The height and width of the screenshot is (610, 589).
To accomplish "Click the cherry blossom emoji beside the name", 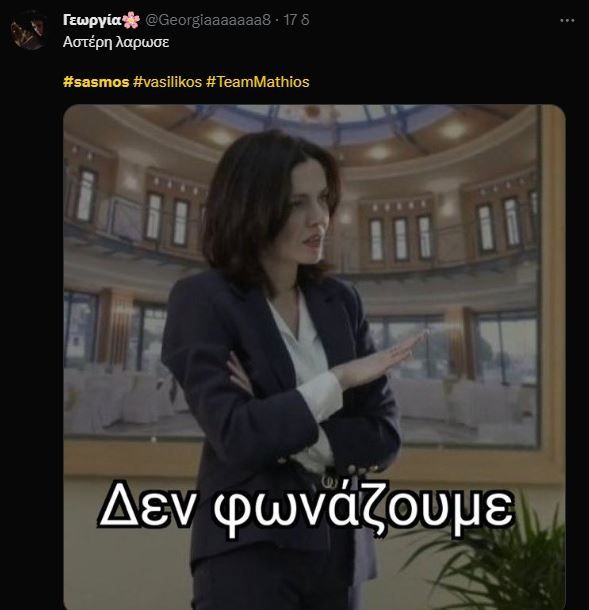I will click(131, 20).
